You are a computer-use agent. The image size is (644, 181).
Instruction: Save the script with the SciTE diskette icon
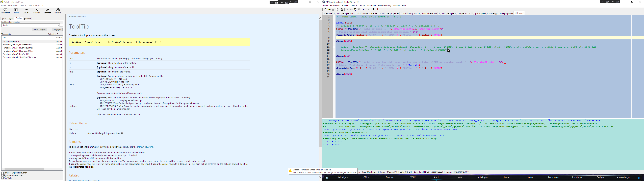point(333,10)
